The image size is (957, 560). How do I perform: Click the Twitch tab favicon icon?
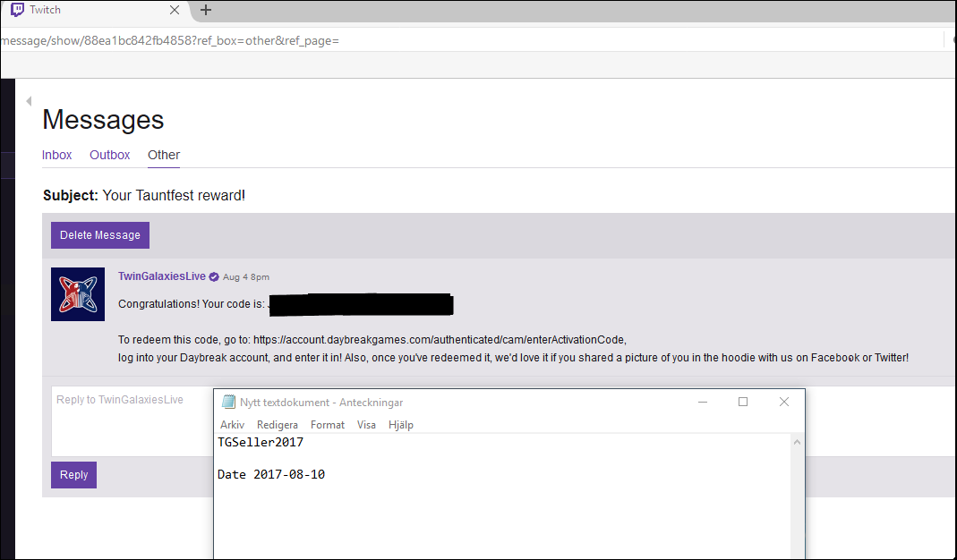point(18,10)
